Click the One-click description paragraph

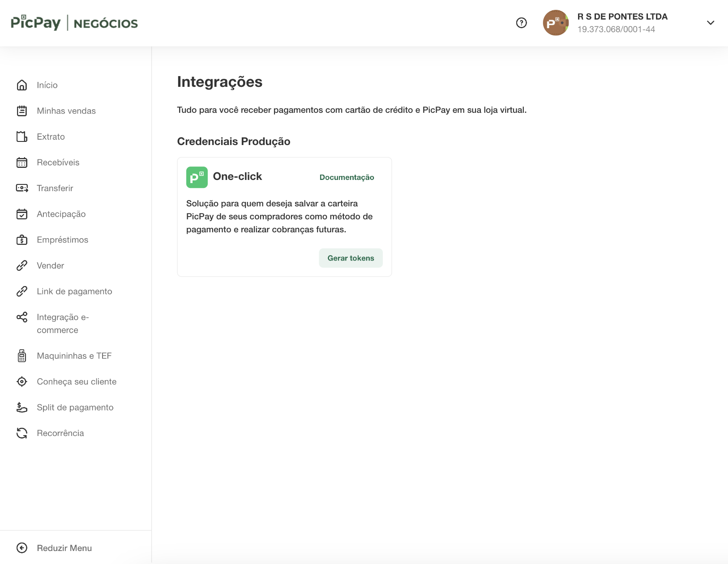click(x=279, y=217)
